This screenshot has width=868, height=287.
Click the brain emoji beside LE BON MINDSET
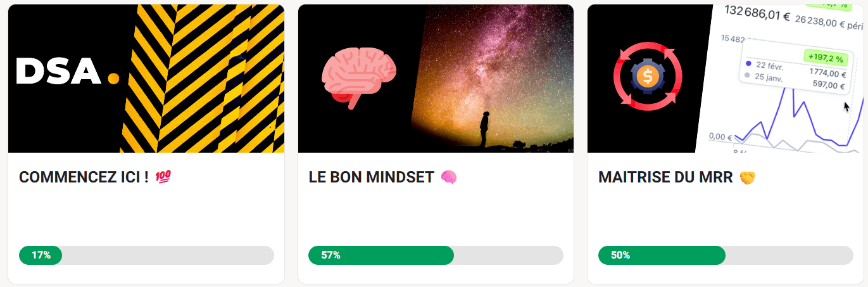449,177
